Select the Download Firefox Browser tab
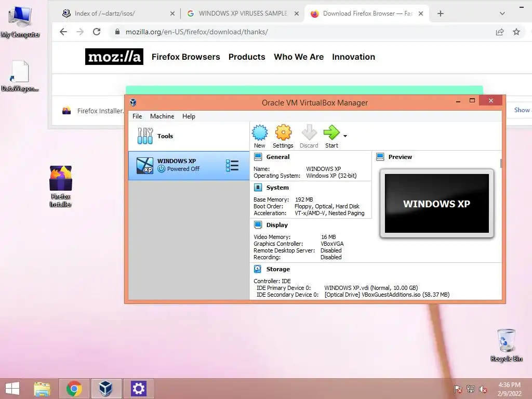Viewport: 532px width, 399px height. point(366,14)
